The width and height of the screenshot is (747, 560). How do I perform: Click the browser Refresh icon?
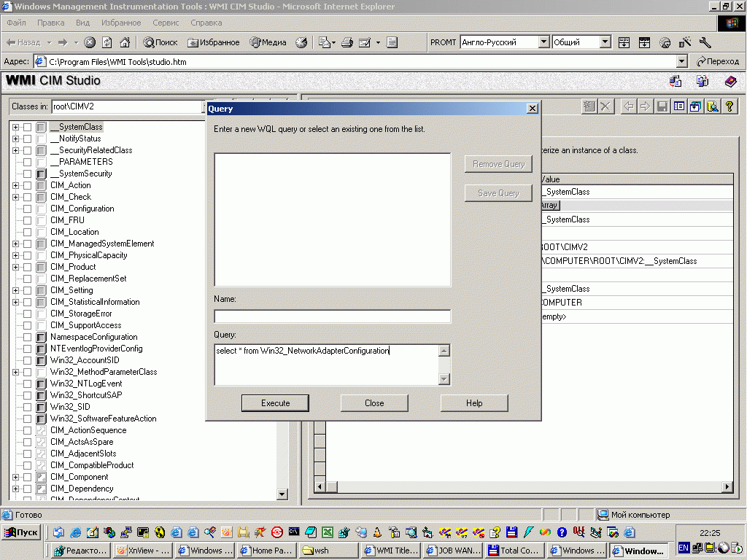coord(107,42)
